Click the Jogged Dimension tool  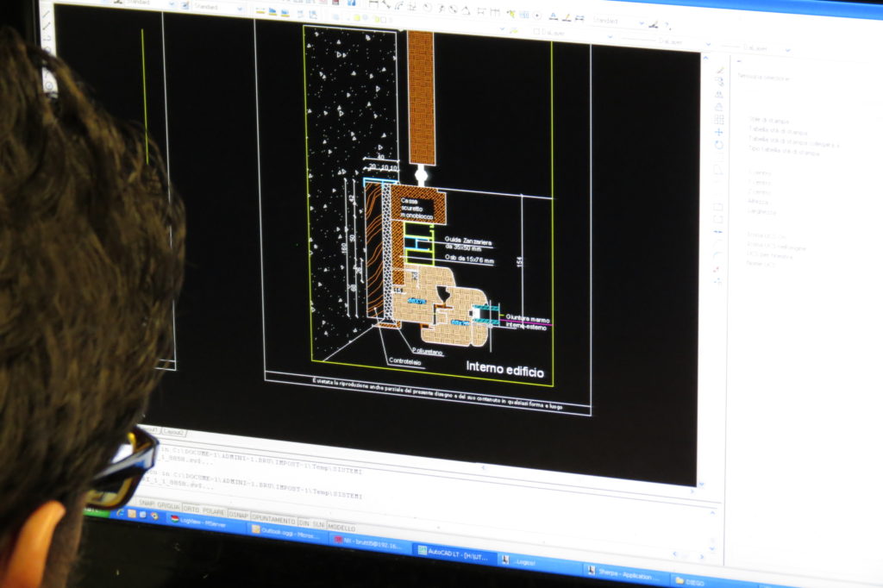pyautogui.click(x=441, y=8)
